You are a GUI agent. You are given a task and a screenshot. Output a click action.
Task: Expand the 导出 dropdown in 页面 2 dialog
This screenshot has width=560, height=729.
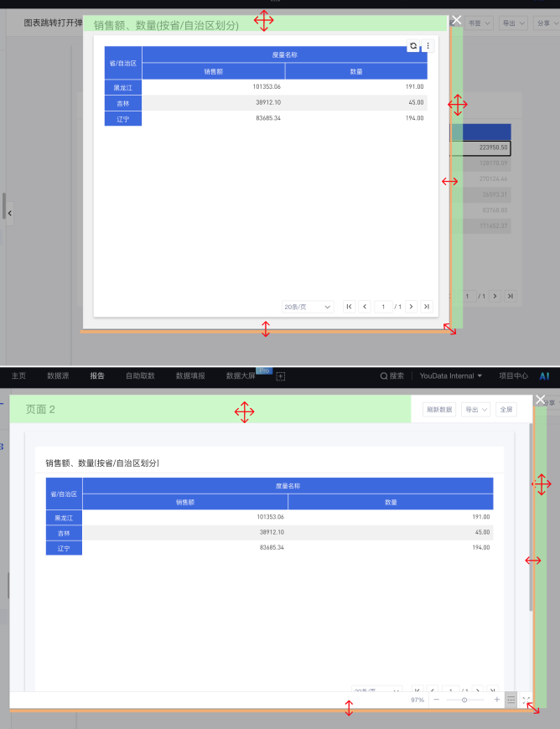click(475, 410)
